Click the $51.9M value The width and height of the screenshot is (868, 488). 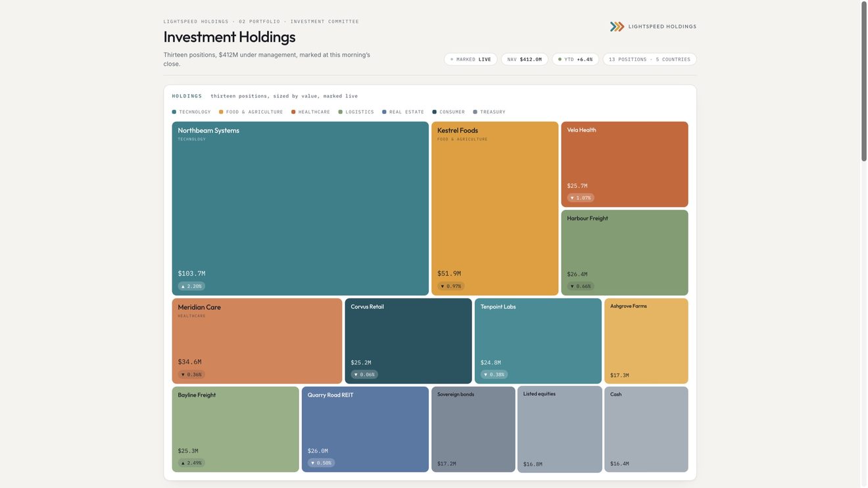pos(449,274)
